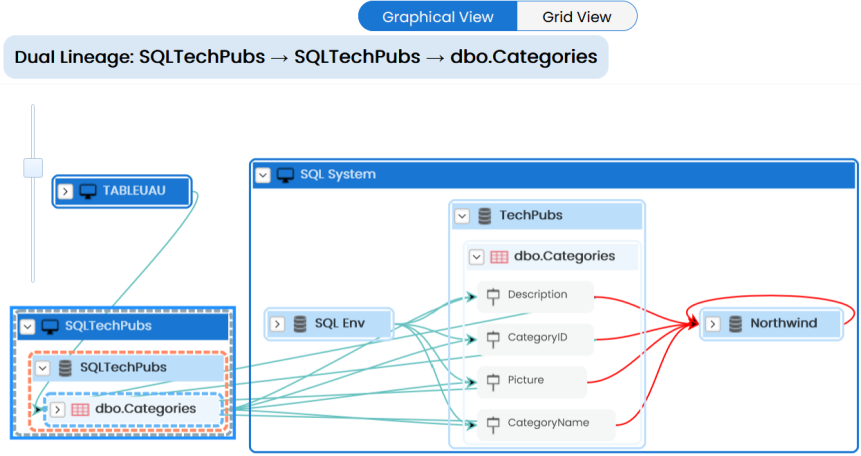
Task: Click the Description column icon
Action: click(492, 295)
